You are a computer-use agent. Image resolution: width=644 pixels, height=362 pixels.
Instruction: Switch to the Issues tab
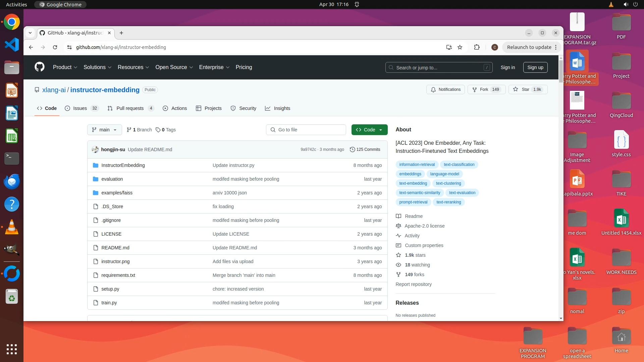click(80, 108)
